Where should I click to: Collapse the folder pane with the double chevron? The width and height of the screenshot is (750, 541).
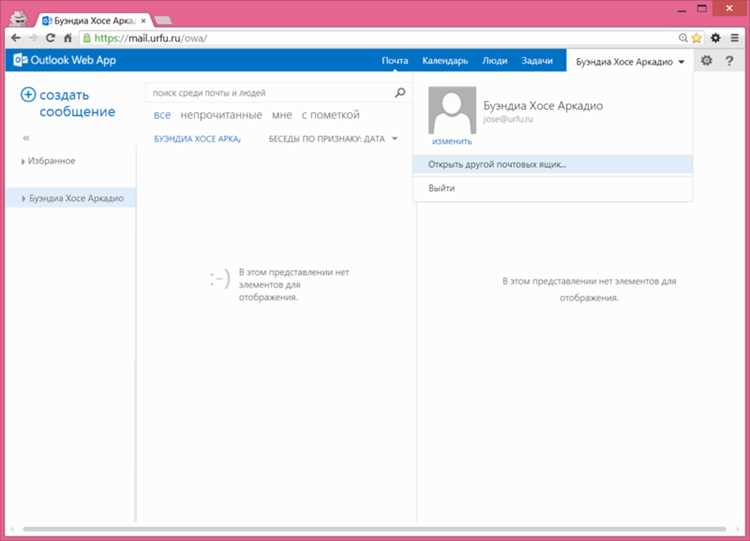(x=26, y=138)
